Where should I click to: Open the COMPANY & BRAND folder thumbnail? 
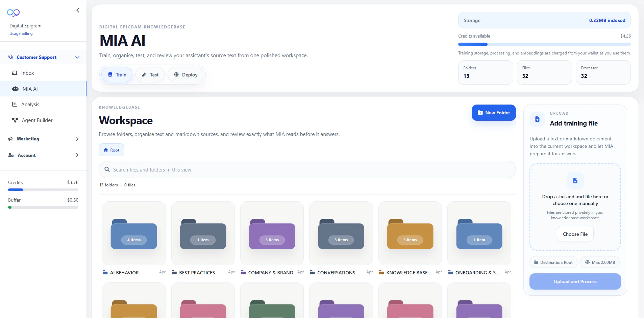coord(272,233)
